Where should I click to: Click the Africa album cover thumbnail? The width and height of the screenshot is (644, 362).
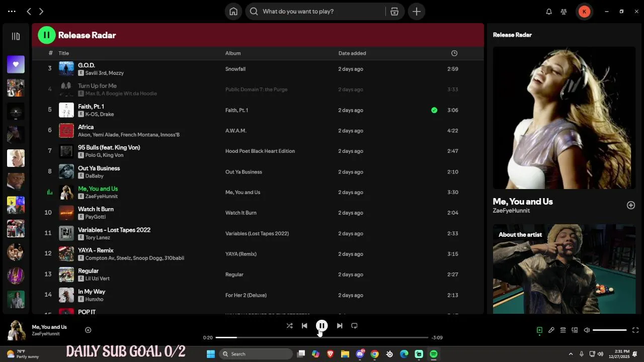(66, 131)
